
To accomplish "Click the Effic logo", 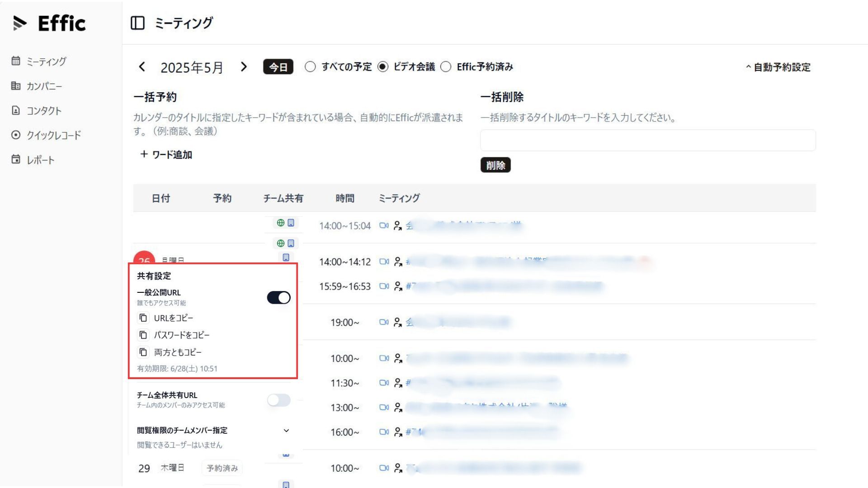I will [x=49, y=23].
